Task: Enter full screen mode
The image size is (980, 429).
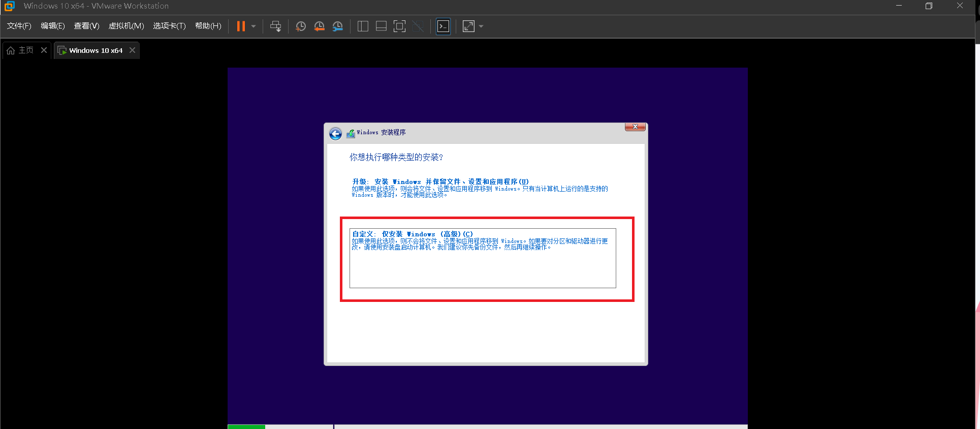Action: point(400,26)
